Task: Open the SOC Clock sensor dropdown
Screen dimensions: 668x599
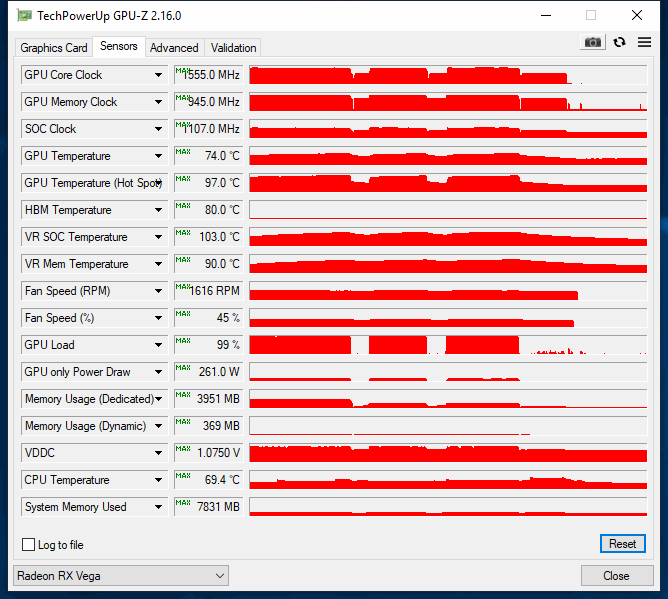Action: (158, 129)
